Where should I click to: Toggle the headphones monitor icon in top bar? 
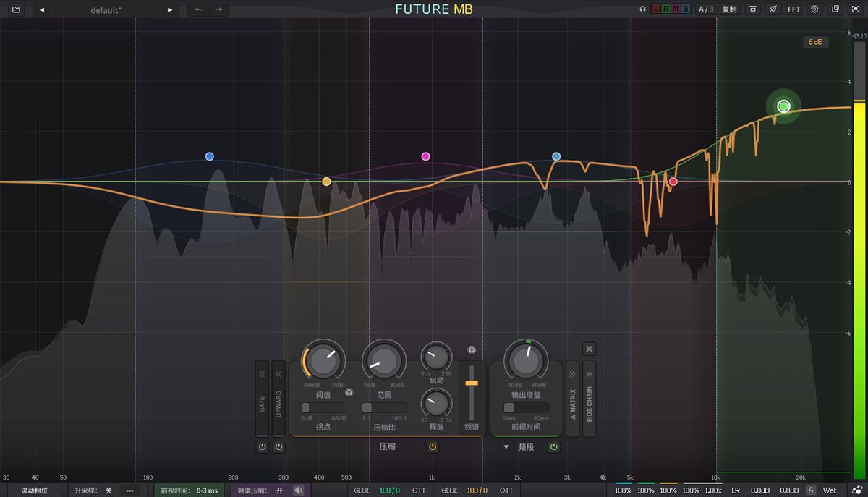(642, 9)
